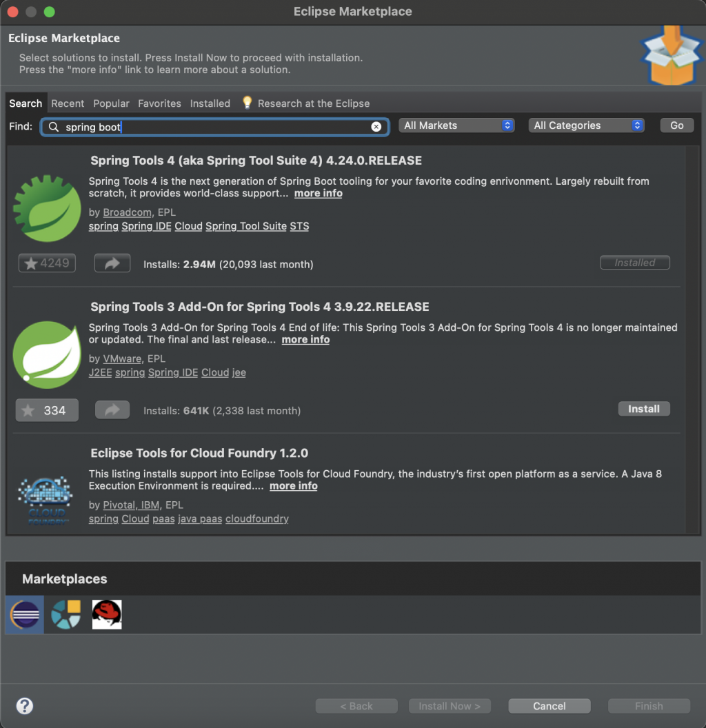Click the Spring Tools 3 leaf logo
This screenshot has height=728, width=706.
click(x=47, y=354)
